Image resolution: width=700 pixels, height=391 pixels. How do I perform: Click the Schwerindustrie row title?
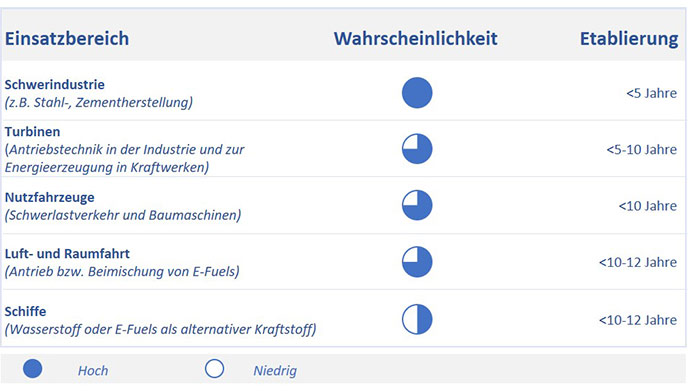[x=54, y=84]
